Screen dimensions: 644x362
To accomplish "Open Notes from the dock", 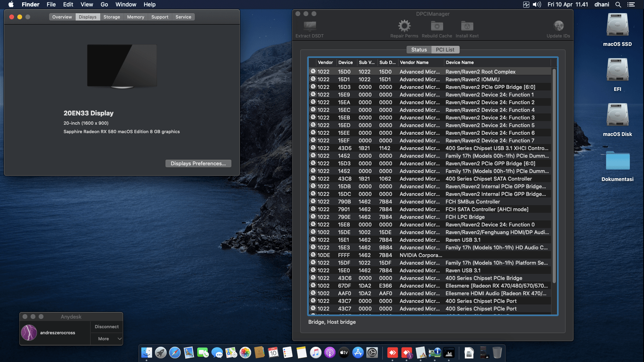I will pos(301,353).
